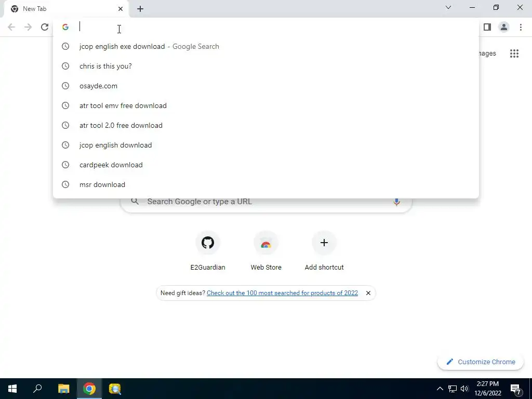Dismiss the gift ideas promo
Screen dimensions: 532x399
368,293
